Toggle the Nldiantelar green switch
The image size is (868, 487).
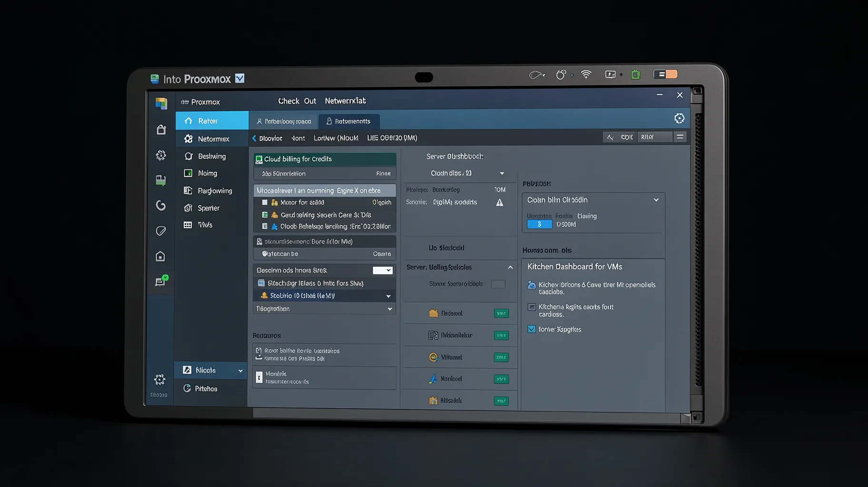point(501,335)
